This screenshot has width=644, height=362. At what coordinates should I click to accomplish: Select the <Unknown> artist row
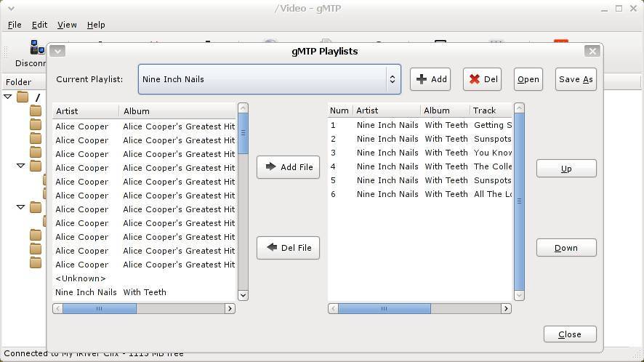(x=145, y=278)
